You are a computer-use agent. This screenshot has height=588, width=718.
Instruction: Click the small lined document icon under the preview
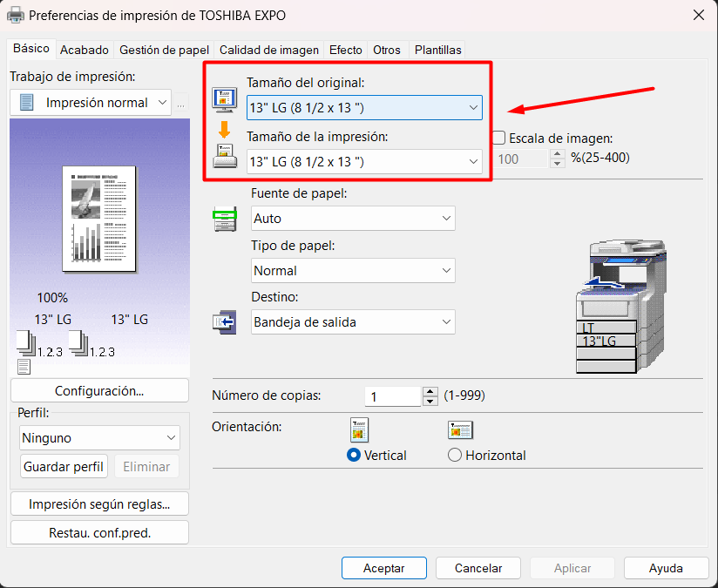(x=24, y=367)
